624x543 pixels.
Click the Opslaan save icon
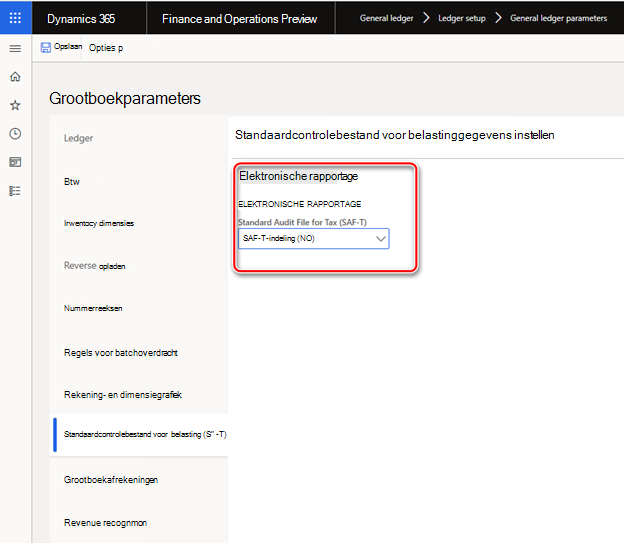46,47
